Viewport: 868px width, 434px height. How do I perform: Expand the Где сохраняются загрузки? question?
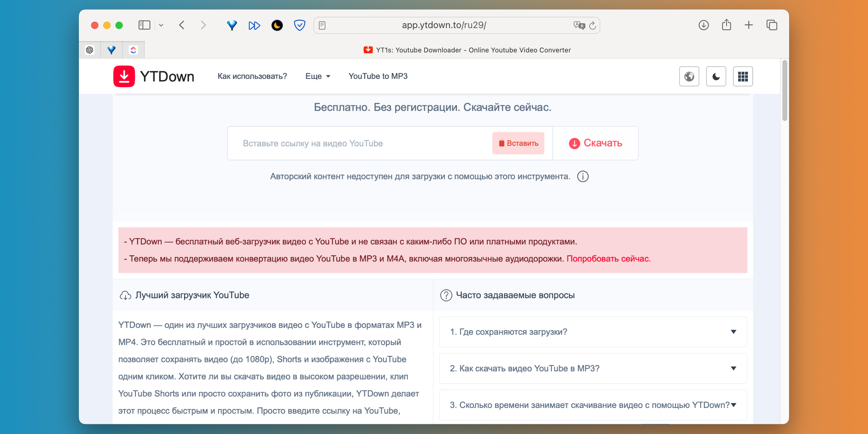point(593,332)
